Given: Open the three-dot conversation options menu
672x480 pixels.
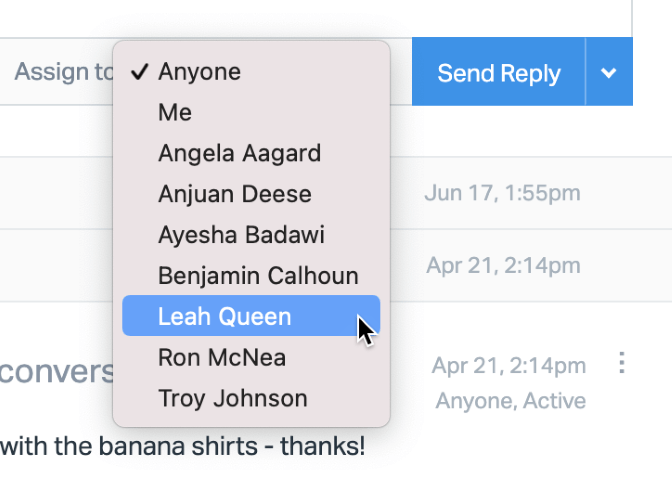Looking at the screenshot, I should pyautogui.click(x=622, y=362).
